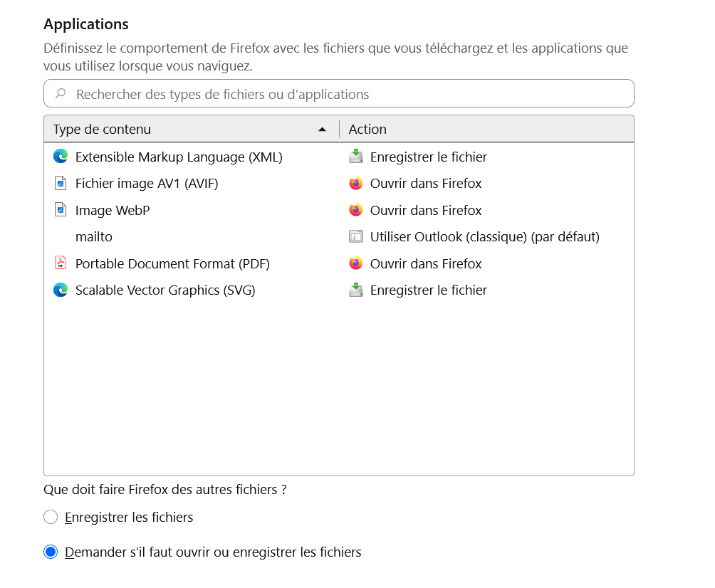715x588 pixels.
Task: Select Demander s'il faut ouvrir ou enregistrer
Action: (x=51, y=552)
